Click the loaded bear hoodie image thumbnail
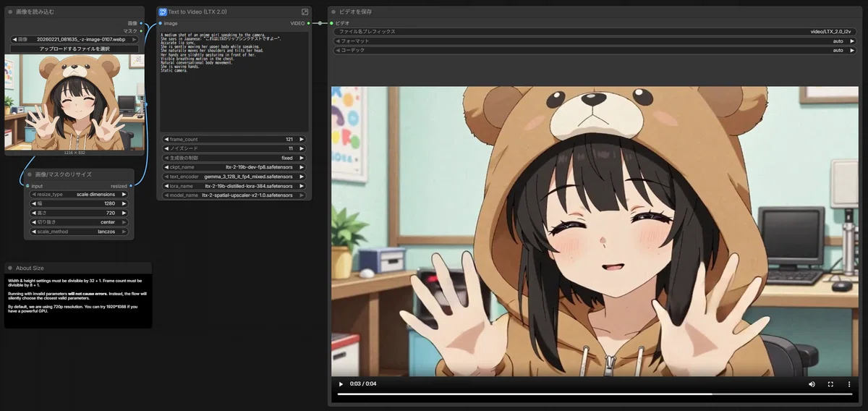 tap(75, 102)
